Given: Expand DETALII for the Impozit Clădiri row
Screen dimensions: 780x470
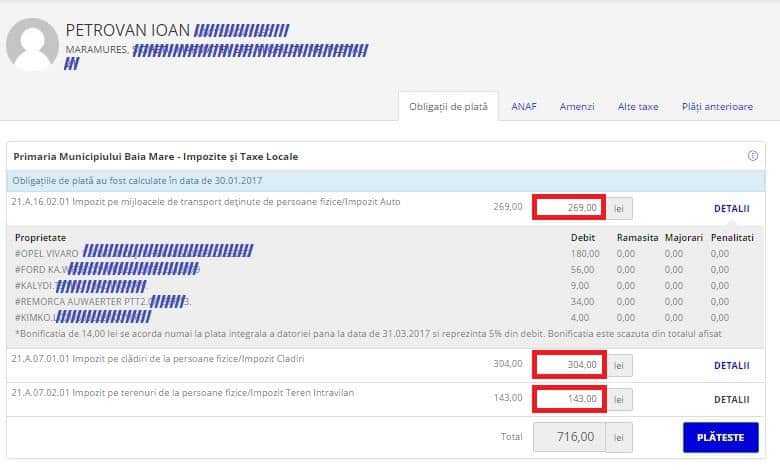Looking at the screenshot, I should [x=731, y=366].
